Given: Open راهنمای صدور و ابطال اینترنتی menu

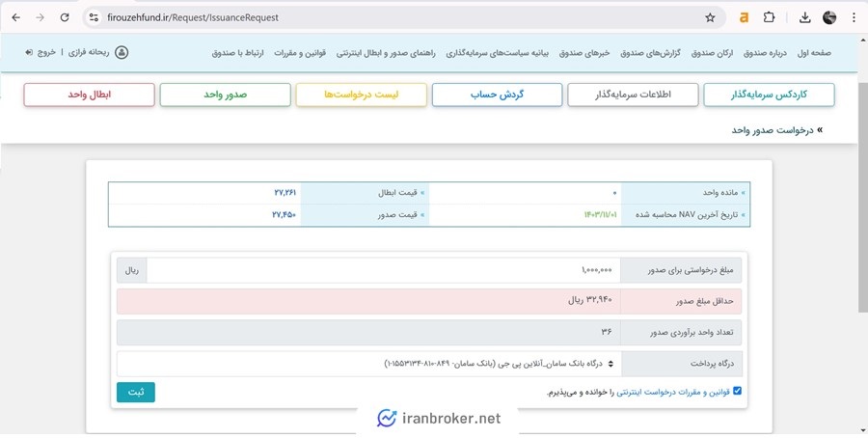Looking at the screenshot, I should click(386, 53).
